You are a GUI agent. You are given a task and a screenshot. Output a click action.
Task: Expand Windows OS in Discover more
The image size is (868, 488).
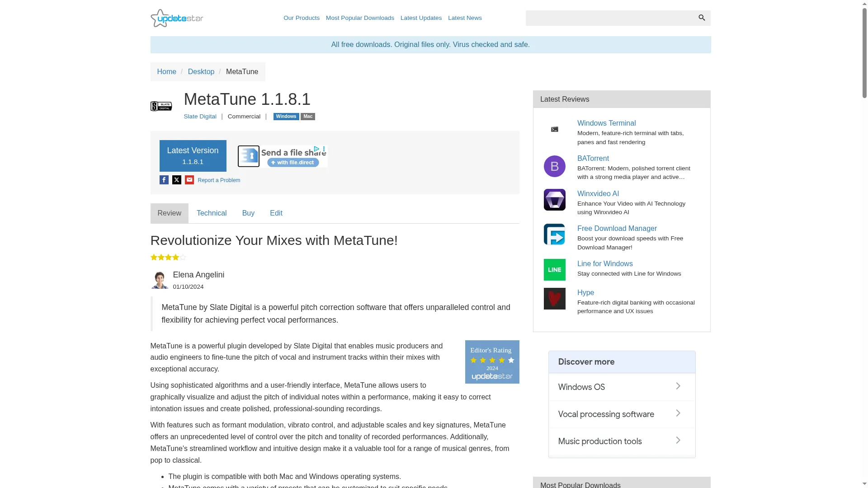coord(622,387)
